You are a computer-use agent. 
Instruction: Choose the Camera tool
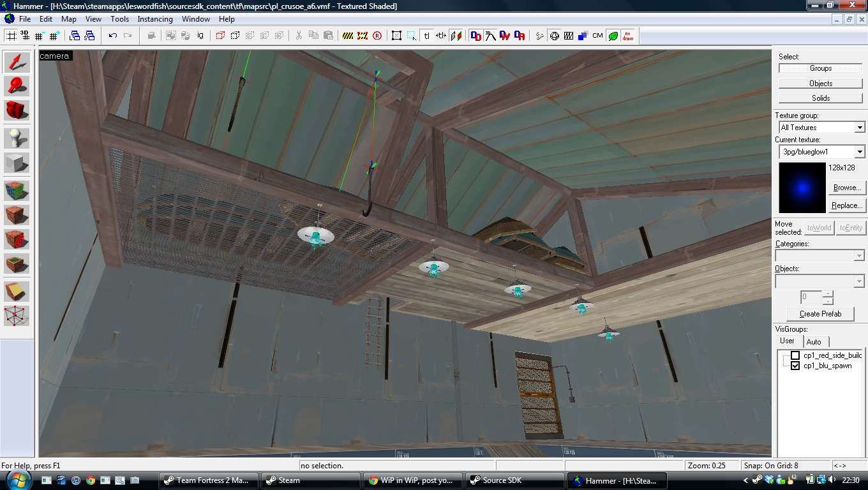click(17, 110)
